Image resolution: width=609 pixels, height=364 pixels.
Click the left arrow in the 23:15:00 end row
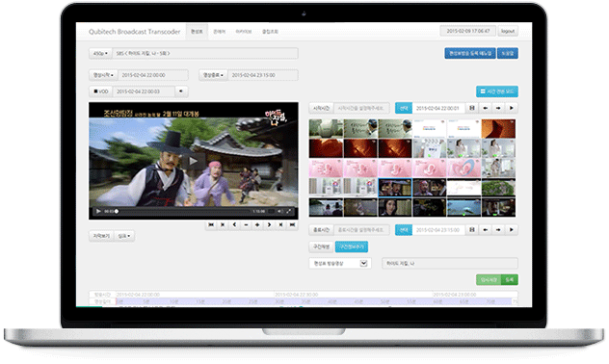[485, 230]
